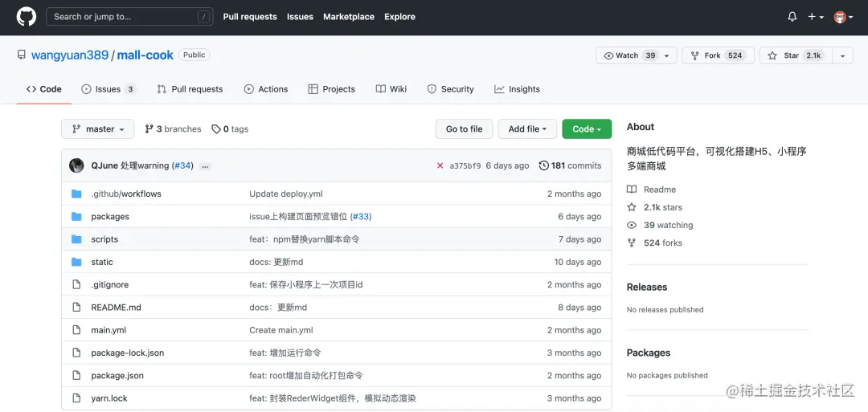Switch to the Insights tab

pyautogui.click(x=517, y=89)
